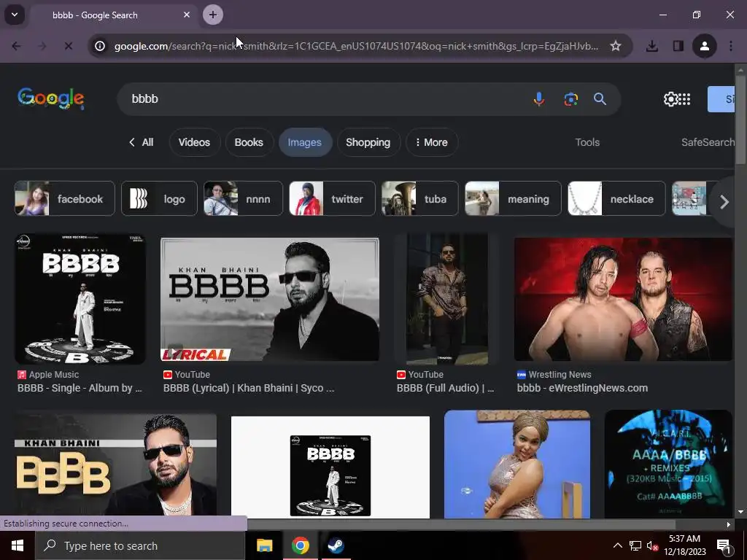Viewport: 747px width, 560px height.
Task: Open AAAA/BBBB Remixes thumbnail
Action: 668,464
